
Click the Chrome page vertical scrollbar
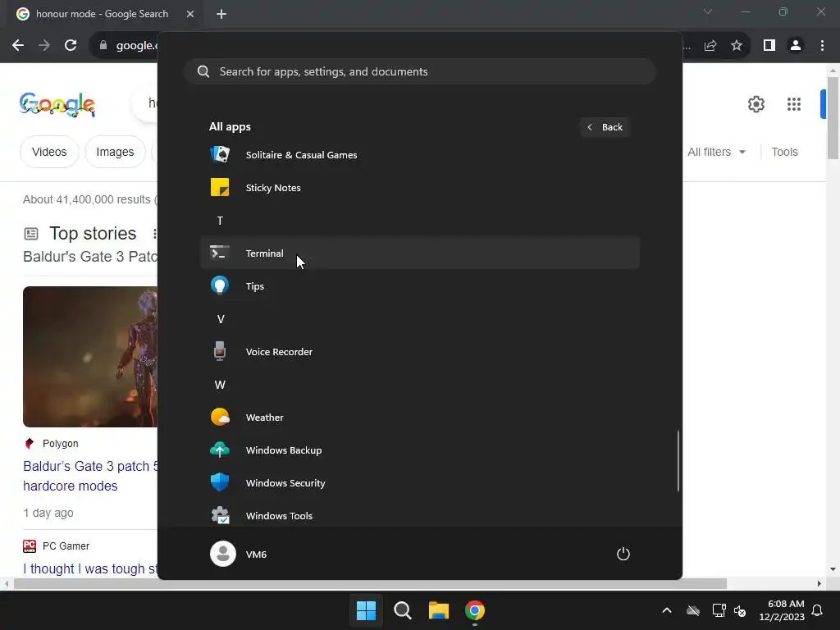click(x=833, y=118)
